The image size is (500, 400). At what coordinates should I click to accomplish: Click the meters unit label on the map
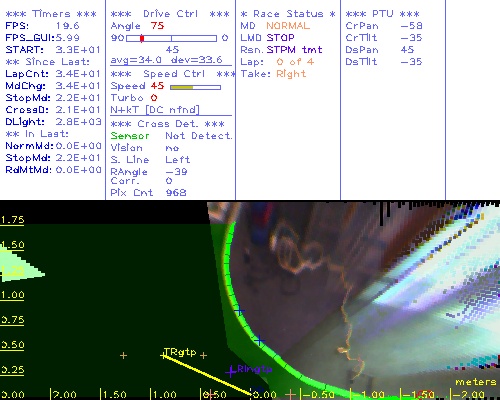476,382
